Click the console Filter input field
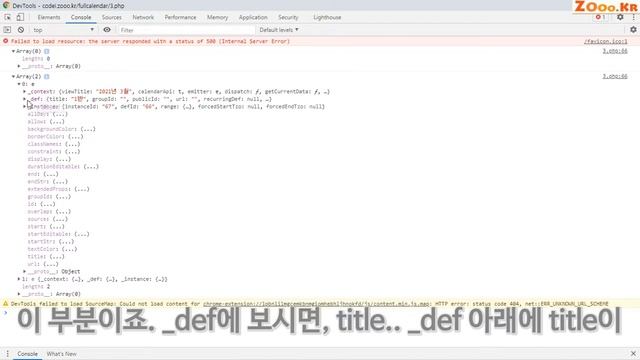Image resolution: width=640 pixels, height=360 pixels. 187,30
